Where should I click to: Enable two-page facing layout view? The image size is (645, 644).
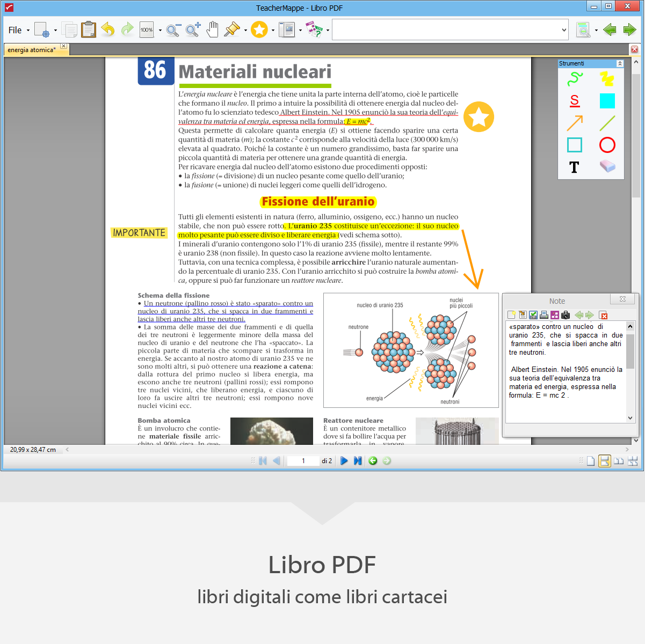[619, 461]
